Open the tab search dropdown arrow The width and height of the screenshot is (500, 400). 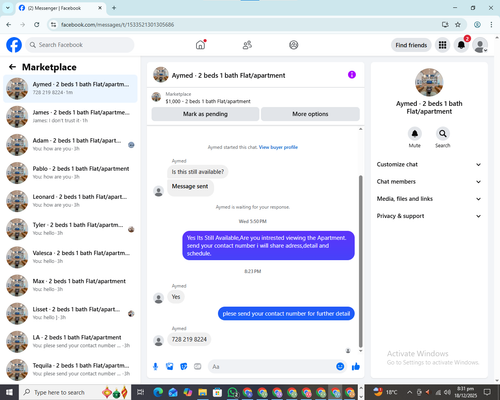7,8
